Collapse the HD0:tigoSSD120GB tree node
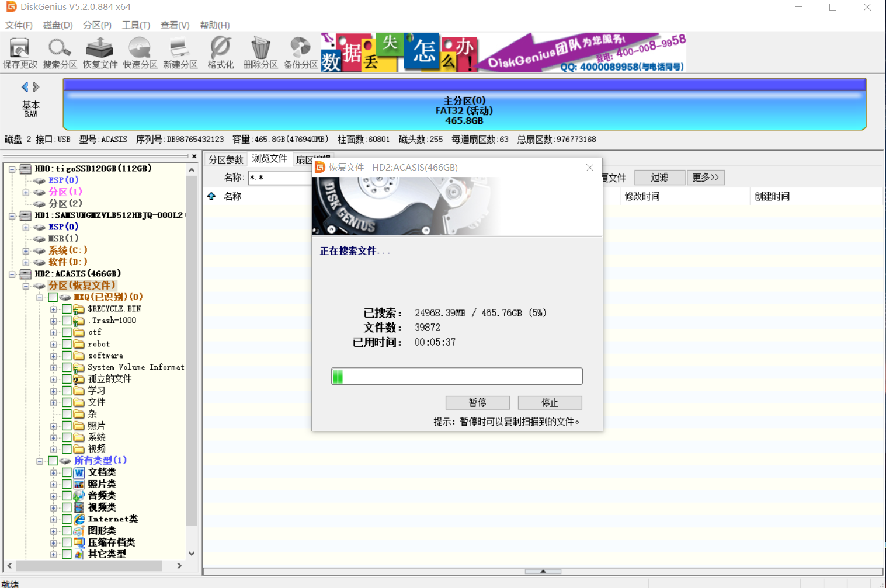Screen dimensions: 886x588 [x=12, y=169]
